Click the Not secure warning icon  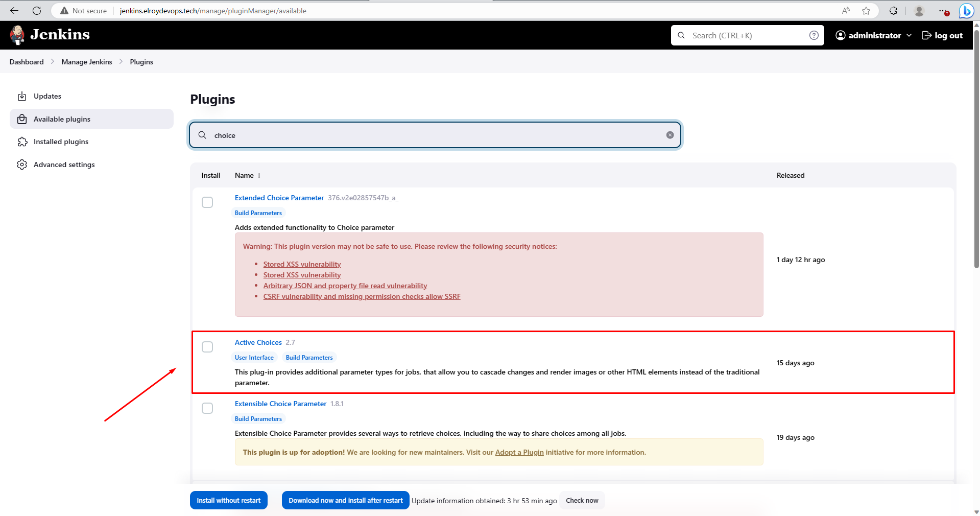(64, 11)
